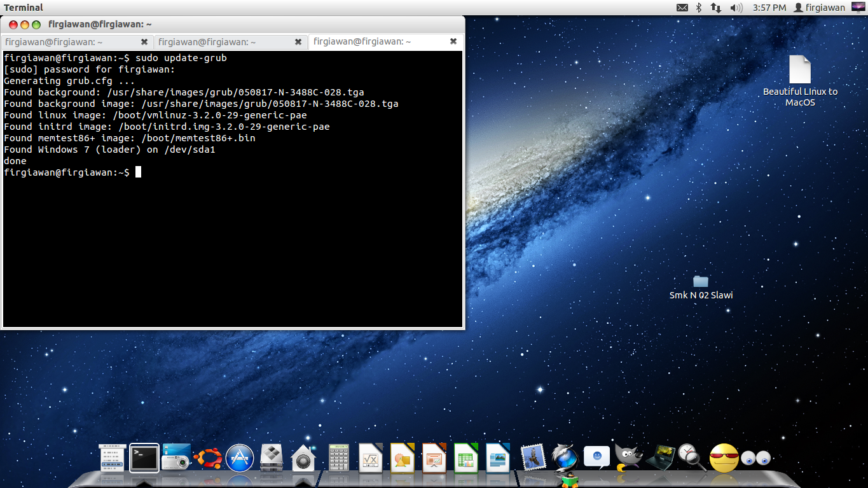This screenshot has width=868, height=488.
Task: Click the red close button of Terminal window
Action: coord(13,25)
